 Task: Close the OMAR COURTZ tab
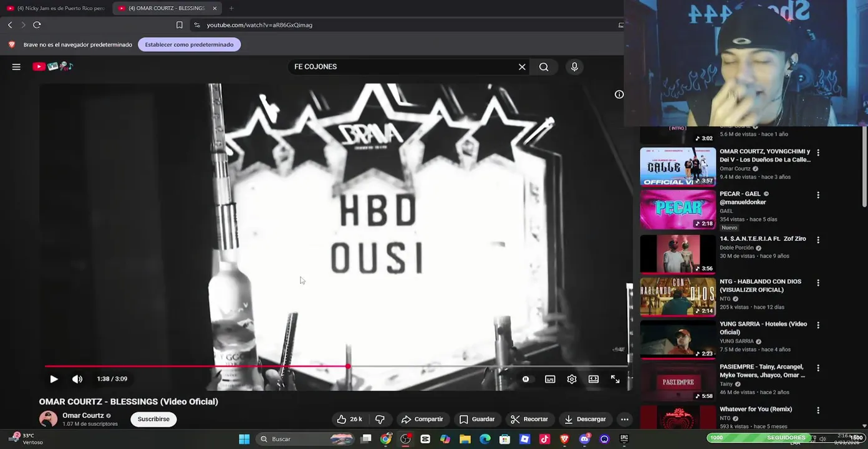click(215, 8)
